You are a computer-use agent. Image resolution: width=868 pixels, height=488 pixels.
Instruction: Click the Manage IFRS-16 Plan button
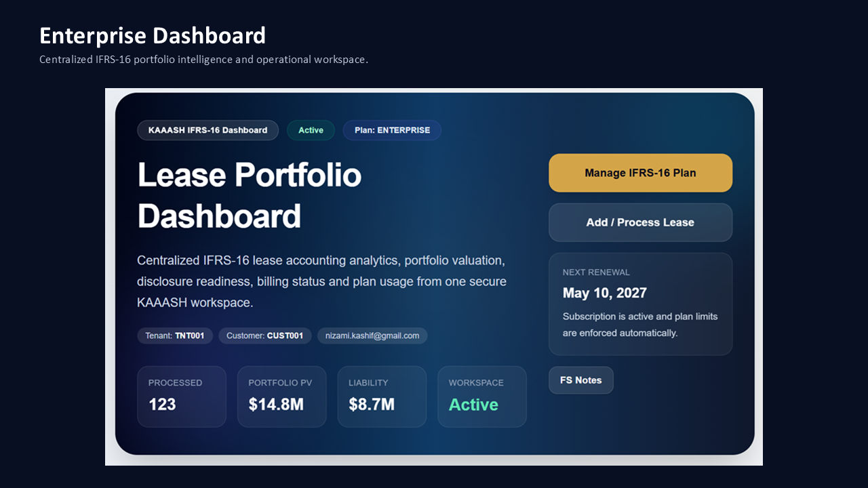coord(640,173)
